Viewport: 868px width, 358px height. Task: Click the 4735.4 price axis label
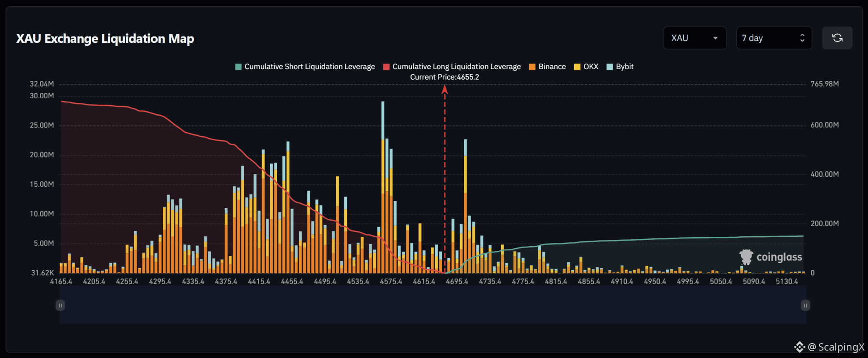[490, 281]
